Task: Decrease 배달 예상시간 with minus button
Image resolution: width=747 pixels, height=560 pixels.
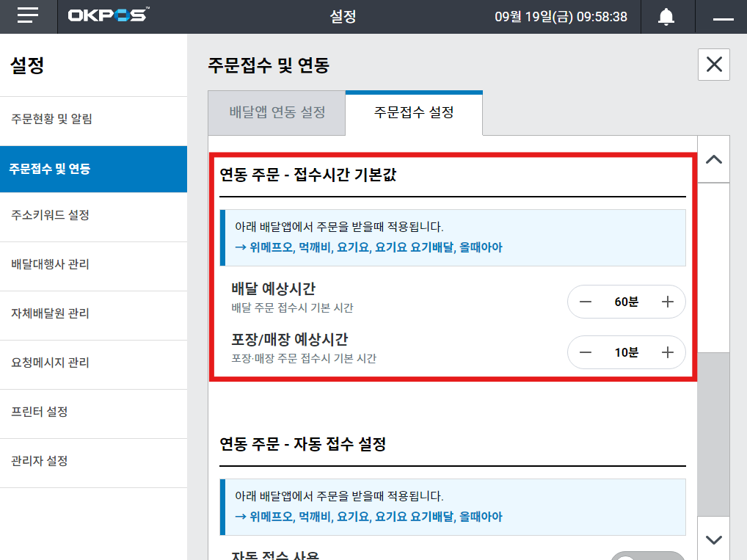Action: pyautogui.click(x=586, y=302)
